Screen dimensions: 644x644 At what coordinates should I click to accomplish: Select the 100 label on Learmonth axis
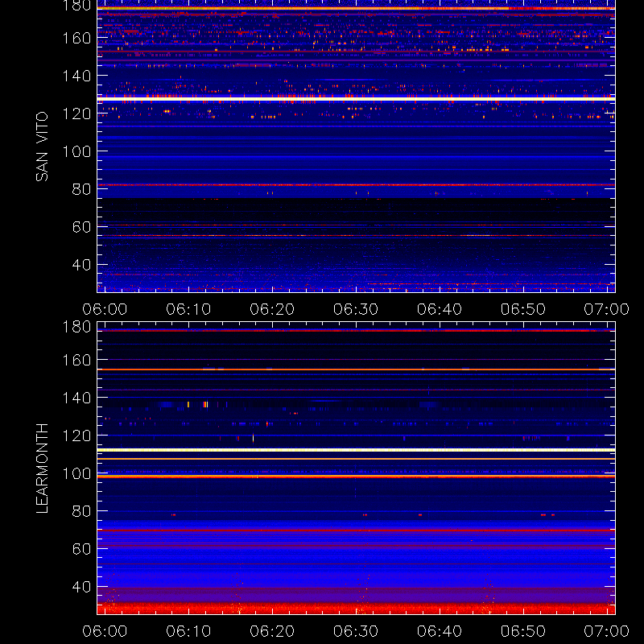[x=76, y=473]
